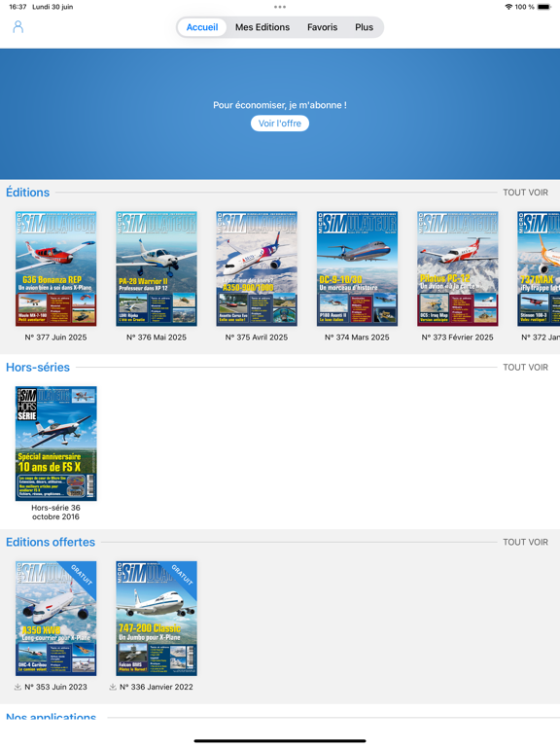Tap the iPad home indicator bar
This screenshot has height=747, width=560.
pos(280,741)
